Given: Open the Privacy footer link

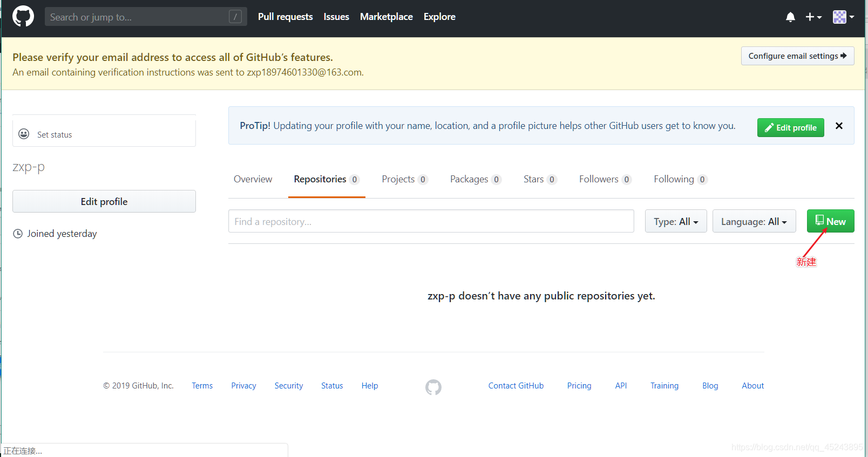Looking at the screenshot, I should pyautogui.click(x=243, y=386).
